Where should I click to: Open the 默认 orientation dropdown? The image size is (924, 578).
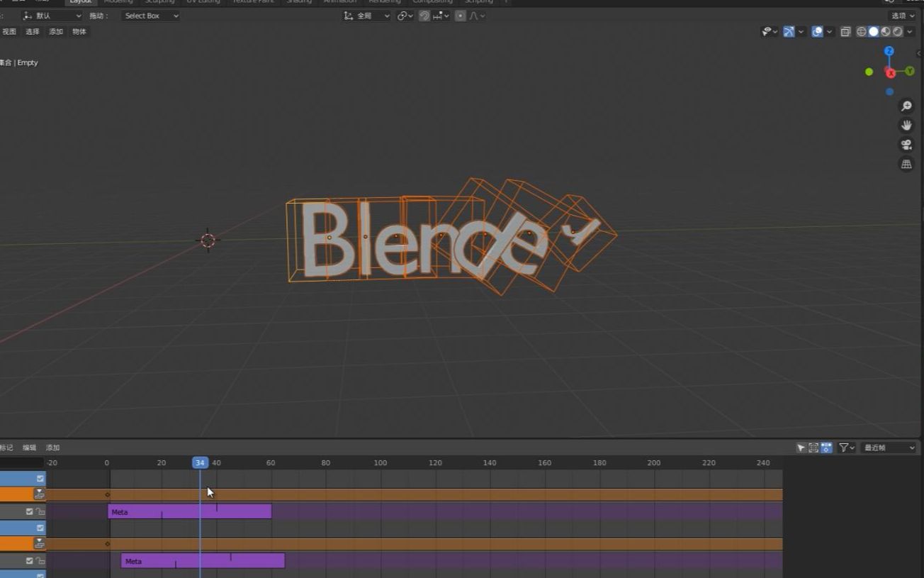52,16
